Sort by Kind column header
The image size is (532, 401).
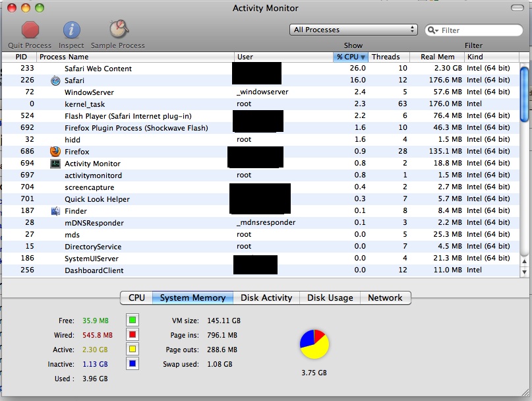(492, 57)
